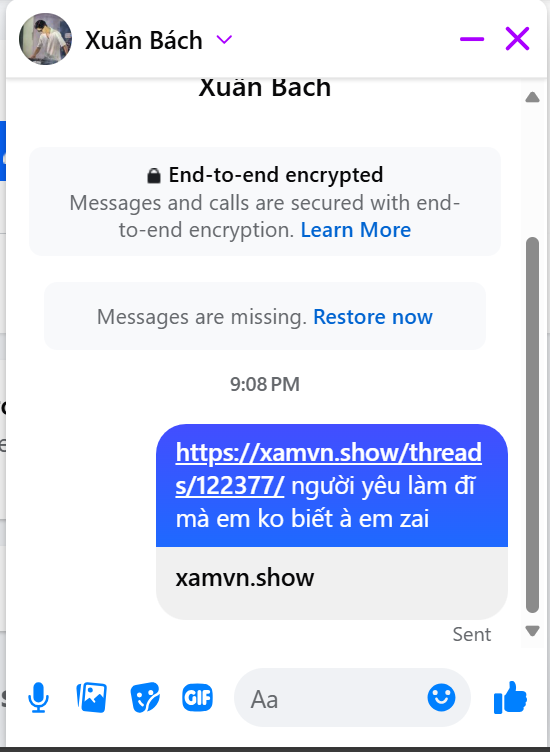Click the chat scrollbar thumb
Screen dimensions: 550x752
(x=532, y=424)
